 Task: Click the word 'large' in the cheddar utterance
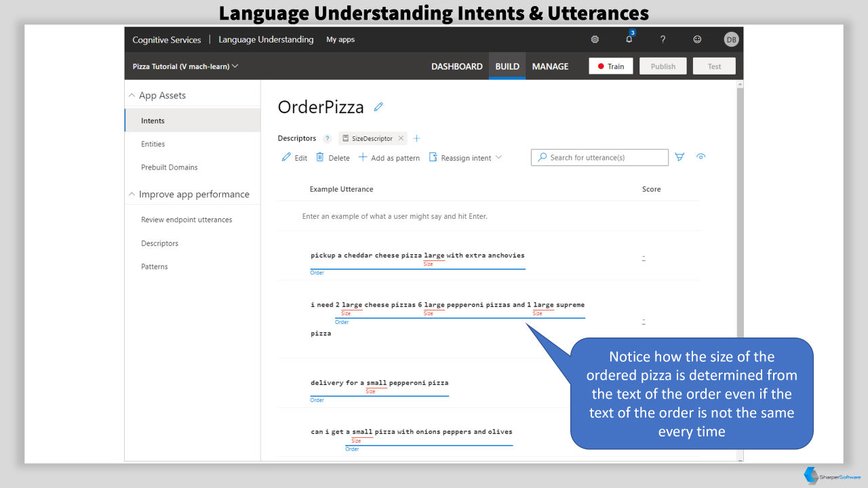point(434,256)
